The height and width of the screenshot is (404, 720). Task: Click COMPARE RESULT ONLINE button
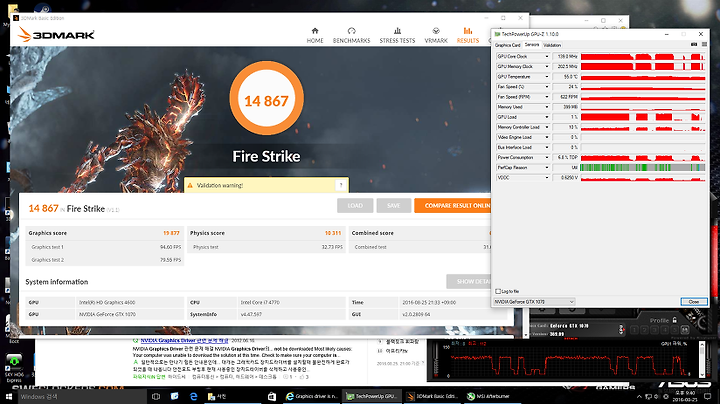[452, 206]
